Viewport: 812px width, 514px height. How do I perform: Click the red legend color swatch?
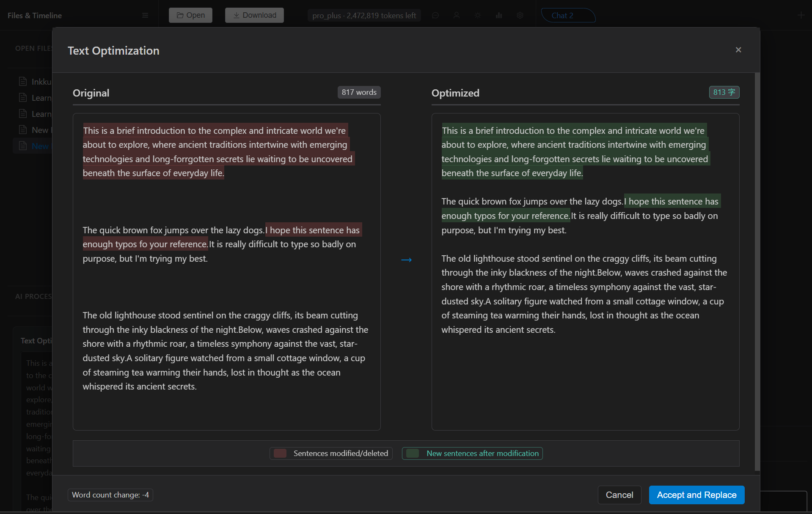pos(279,453)
